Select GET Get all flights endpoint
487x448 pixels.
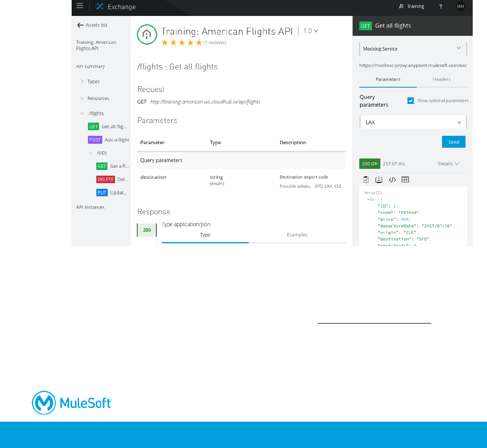[107, 127]
